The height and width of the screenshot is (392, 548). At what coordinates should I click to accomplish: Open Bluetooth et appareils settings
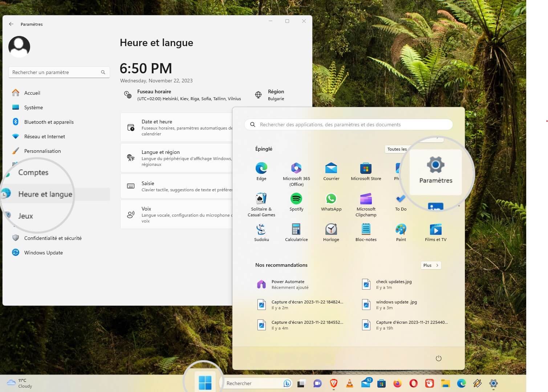click(60, 122)
